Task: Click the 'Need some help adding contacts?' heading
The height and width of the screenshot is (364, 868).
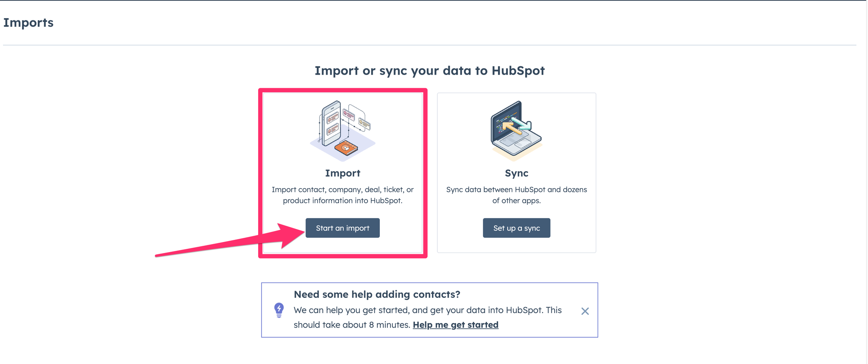Action: coord(377,294)
